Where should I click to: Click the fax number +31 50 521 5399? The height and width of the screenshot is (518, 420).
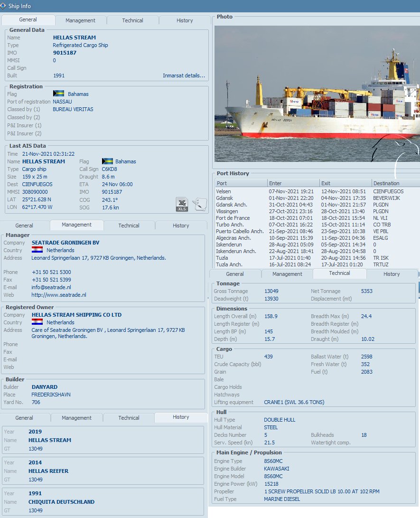52,280
